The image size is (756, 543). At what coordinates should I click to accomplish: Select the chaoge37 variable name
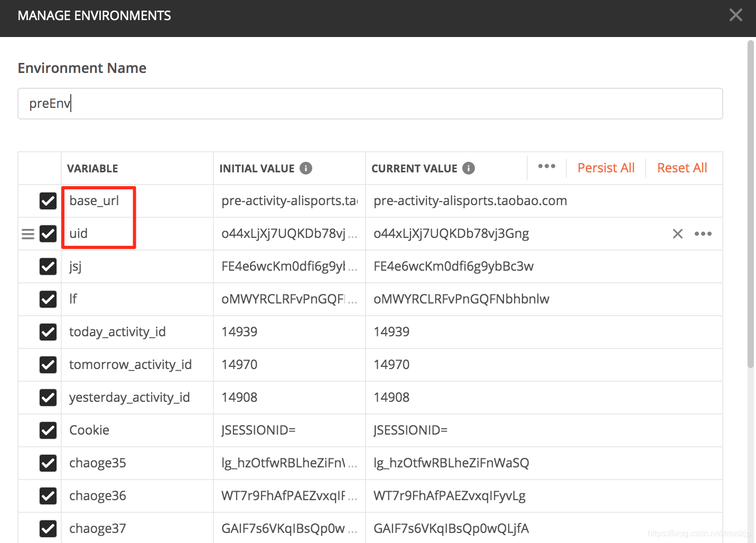[98, 529]
